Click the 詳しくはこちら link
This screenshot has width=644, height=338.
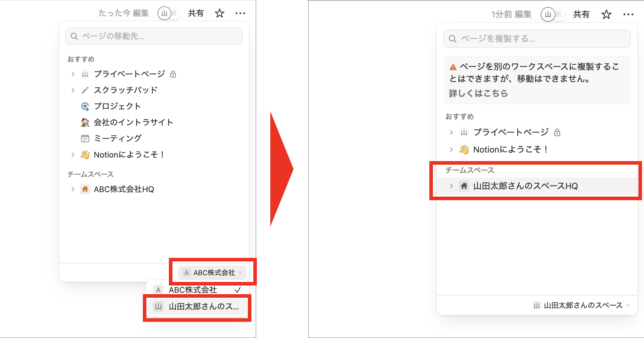pos(478,93)
